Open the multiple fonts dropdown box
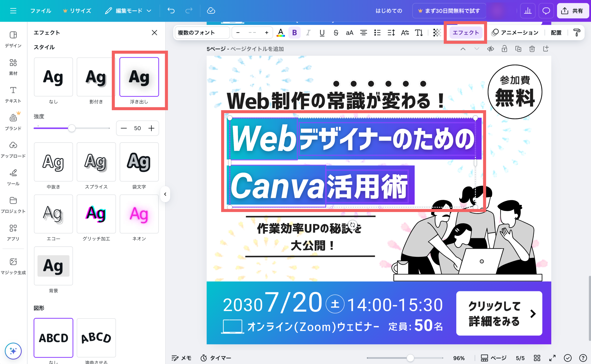591x364 pixels. [202, 33]
